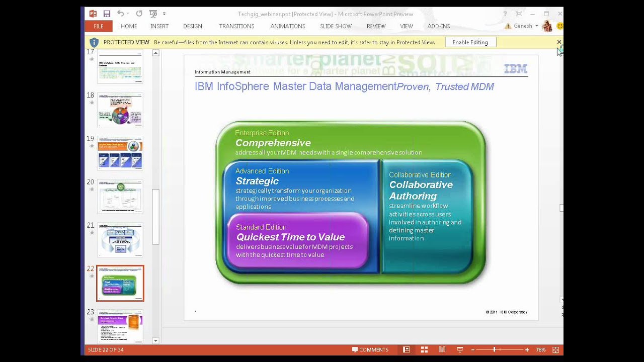Image resolution: width=644 pixels, height=362 pixels.
Task: Switch to the INSERT ribbon tab
Action: [159, 26]
